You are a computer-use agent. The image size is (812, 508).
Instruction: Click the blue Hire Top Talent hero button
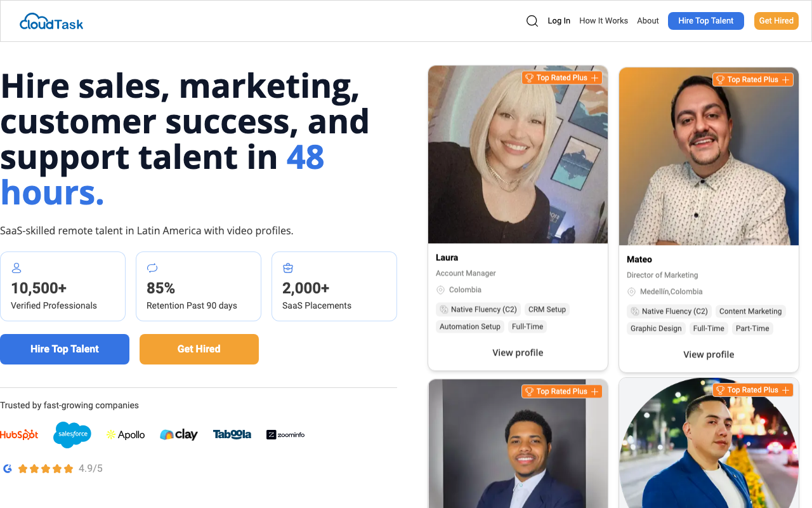click(x=65, y=349)
